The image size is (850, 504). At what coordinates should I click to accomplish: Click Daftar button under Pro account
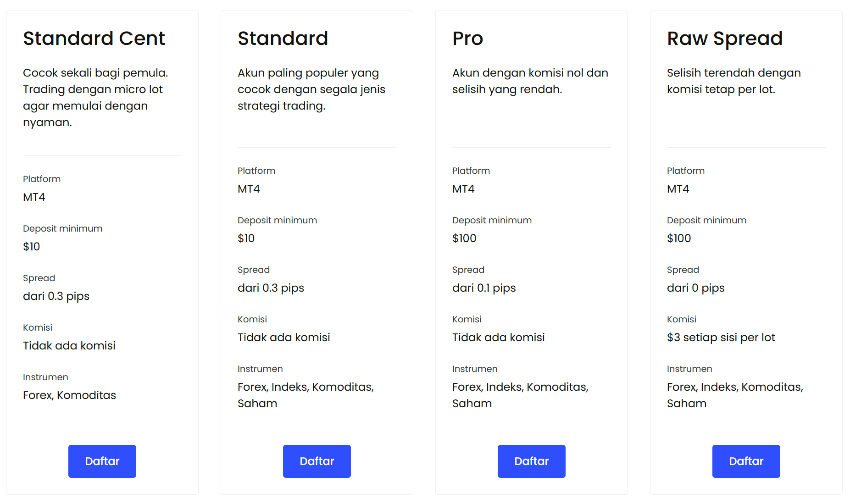[x=532, y=461]
